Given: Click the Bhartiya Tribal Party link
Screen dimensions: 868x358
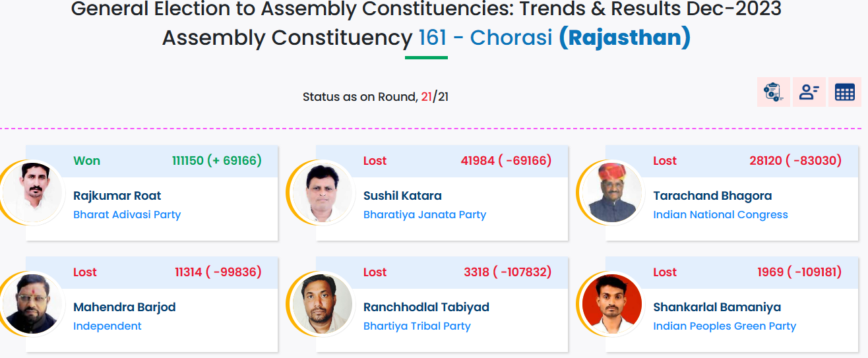Looking at the screenshot, I should (x=417, y=326).
